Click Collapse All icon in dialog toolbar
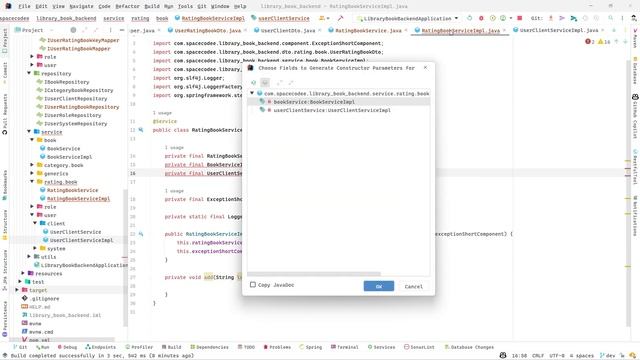 pyautogui.click(x=291, y=82)
